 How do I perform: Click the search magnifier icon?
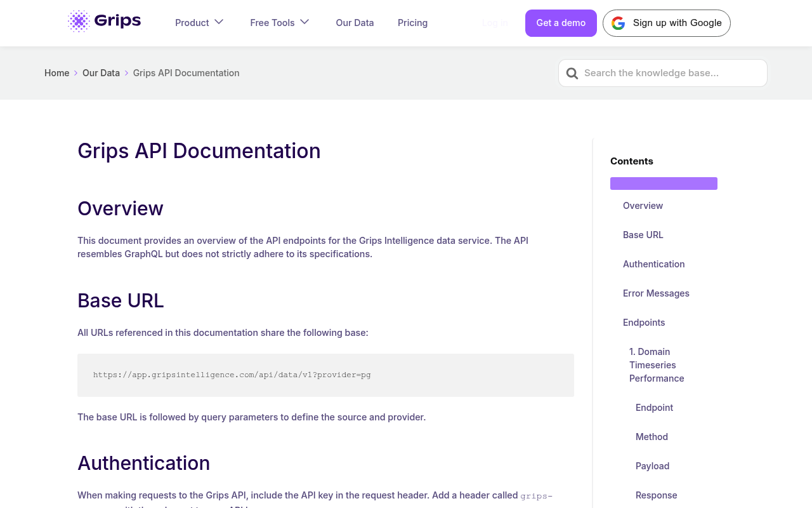pos(572,74)
